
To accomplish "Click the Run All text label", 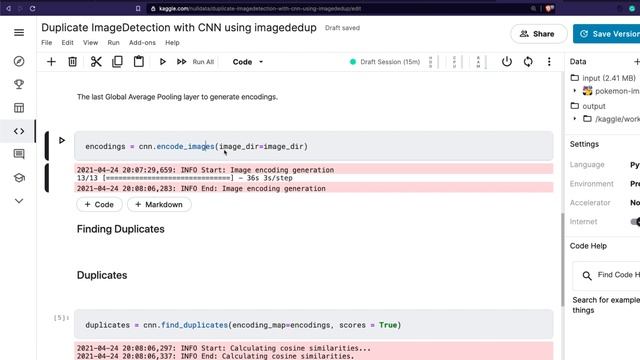I will click(x=203, y=62).
